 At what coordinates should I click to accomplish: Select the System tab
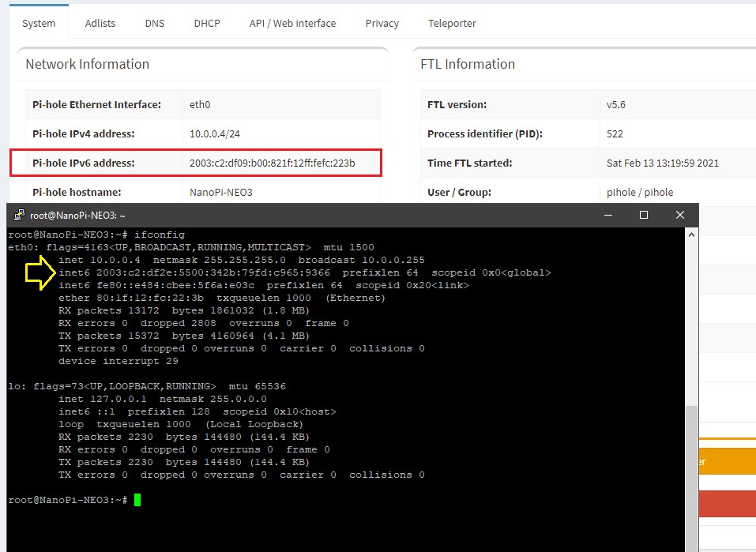tap(38, 23)
